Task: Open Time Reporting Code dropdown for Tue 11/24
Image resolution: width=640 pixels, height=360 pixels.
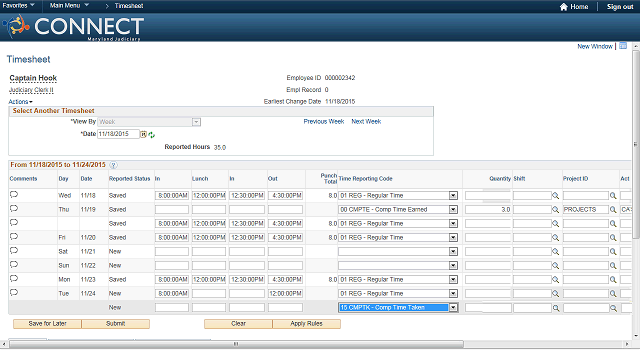Action: point(453,293)
